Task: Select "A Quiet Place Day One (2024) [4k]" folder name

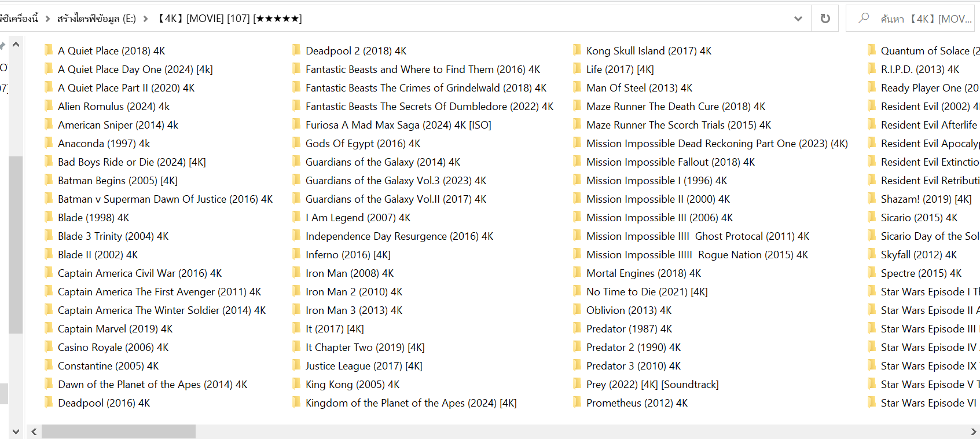Action: (135, 69)
